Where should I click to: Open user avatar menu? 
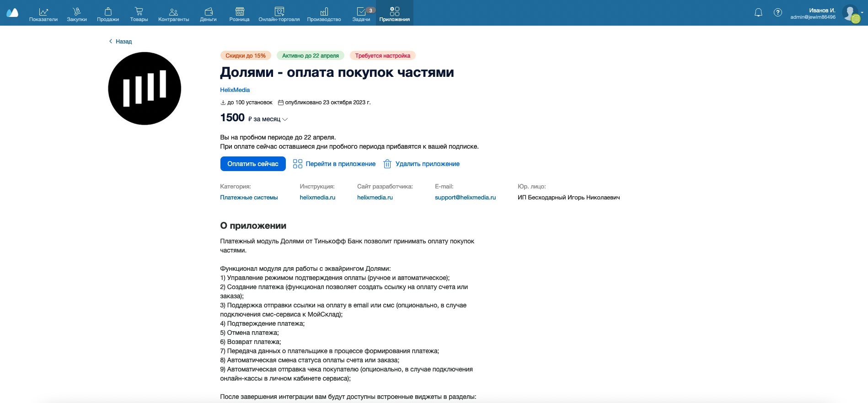coord(851,13)
